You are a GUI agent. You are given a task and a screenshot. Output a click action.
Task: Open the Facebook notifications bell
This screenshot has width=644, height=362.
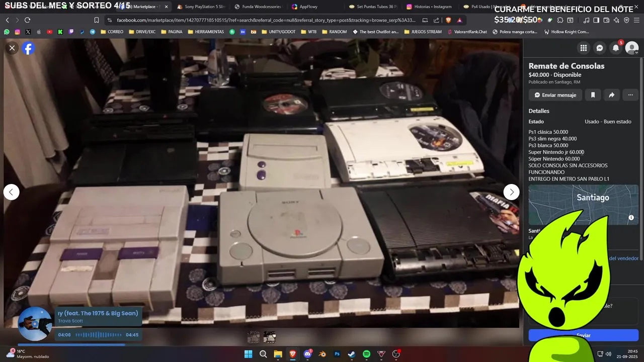616,48
